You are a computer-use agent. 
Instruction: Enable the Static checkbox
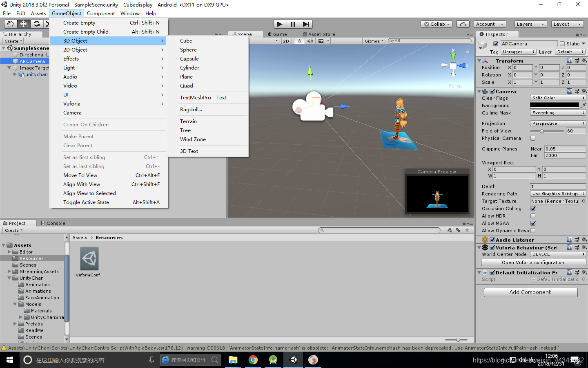pyautogui.click(x=562, y=44)
